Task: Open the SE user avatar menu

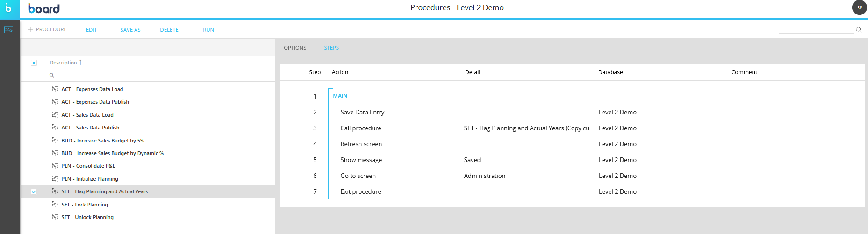Action: coord(860,7)
